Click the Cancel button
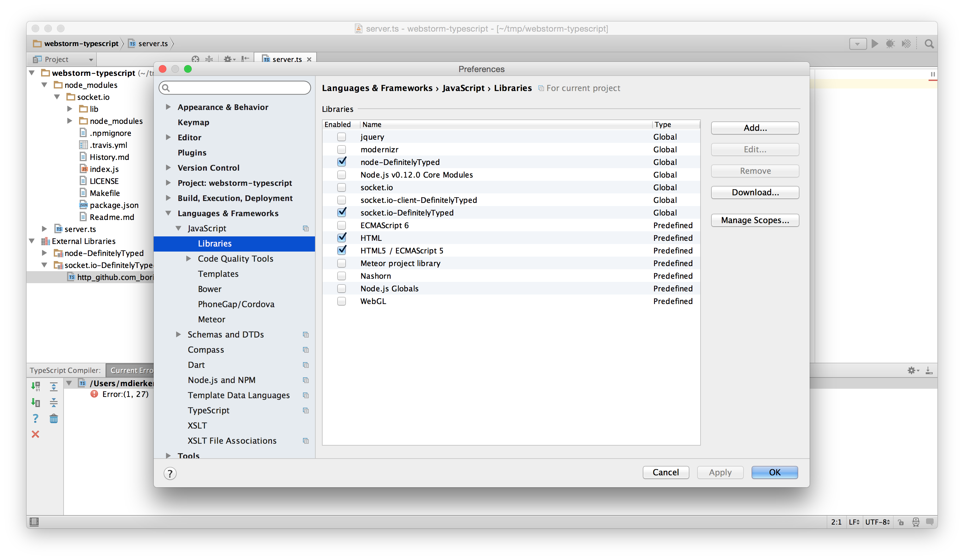 [666, 472]
